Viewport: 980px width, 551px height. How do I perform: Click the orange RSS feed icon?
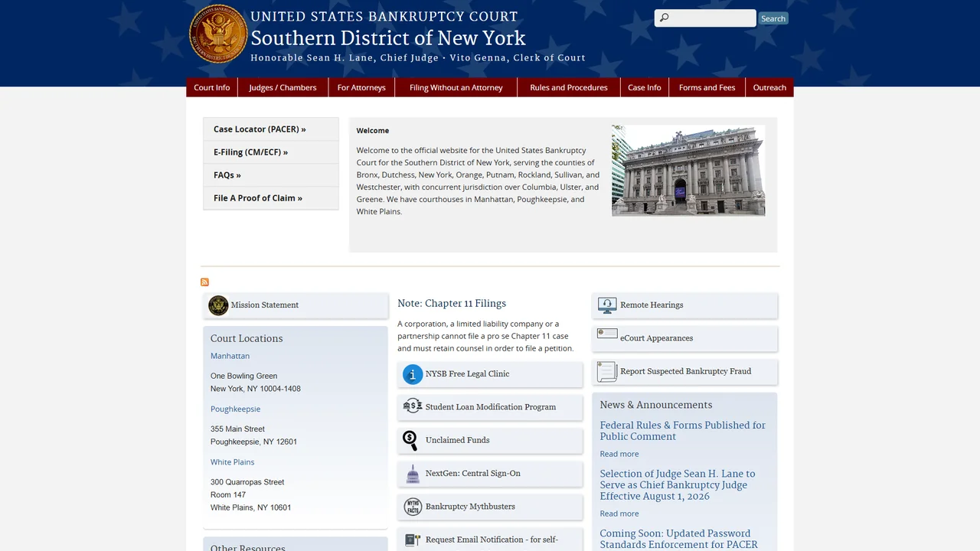[204, 282]
